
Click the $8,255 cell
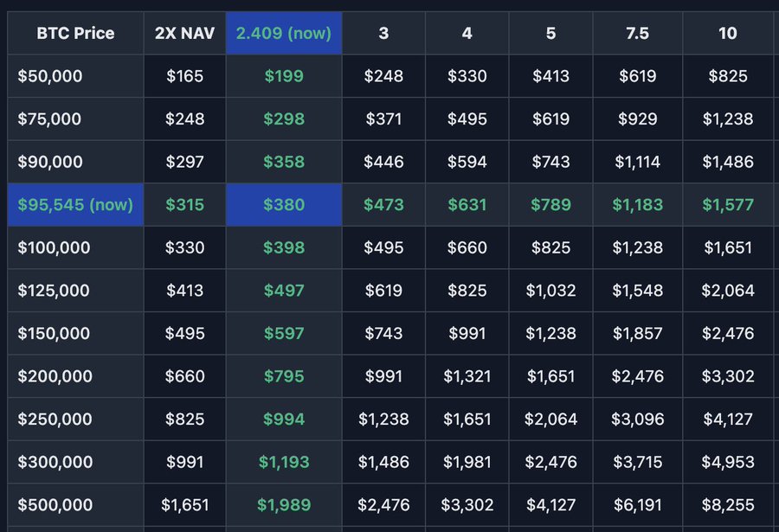click(x=728, y=504)
